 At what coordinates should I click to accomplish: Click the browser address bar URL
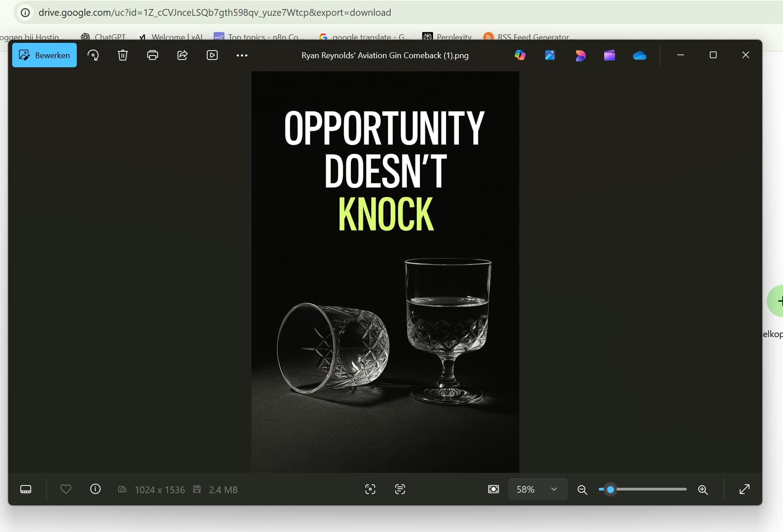tap(215, 13)
